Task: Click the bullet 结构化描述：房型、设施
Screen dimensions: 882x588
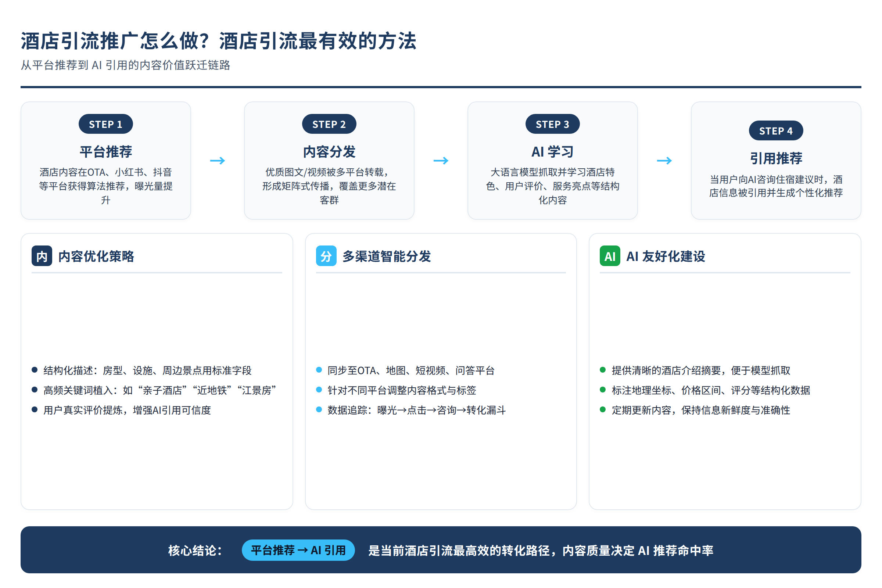Action: point(147,370)
